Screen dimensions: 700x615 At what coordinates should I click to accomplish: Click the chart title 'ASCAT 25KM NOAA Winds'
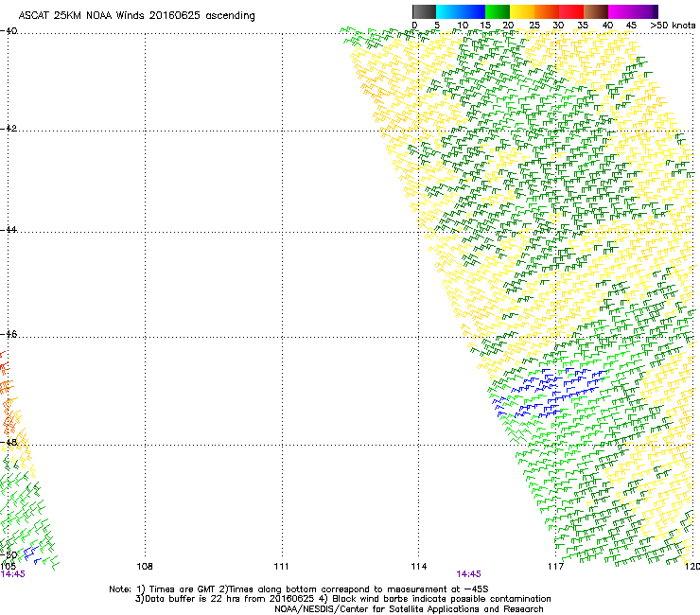[82, 16]
